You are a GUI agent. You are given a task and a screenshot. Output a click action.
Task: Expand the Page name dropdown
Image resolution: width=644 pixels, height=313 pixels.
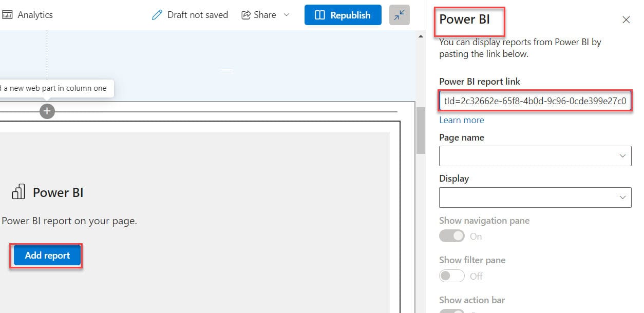[x=535, y=155]
